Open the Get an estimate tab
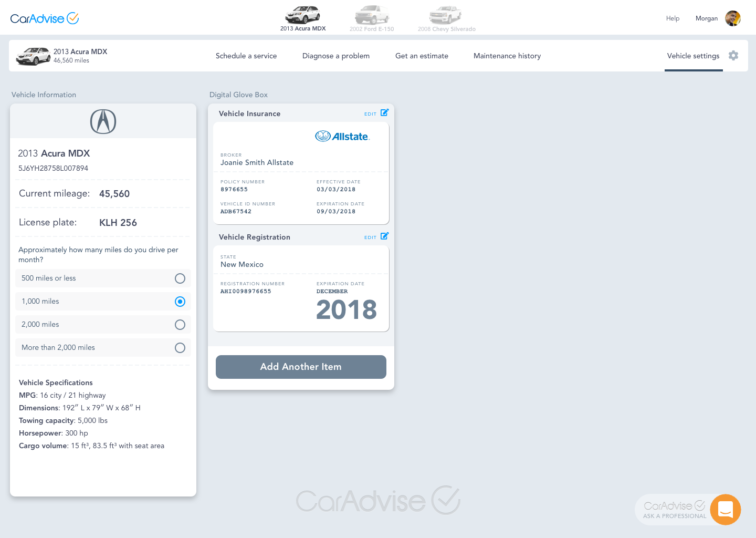756x538 pixels. click(422, 56)
